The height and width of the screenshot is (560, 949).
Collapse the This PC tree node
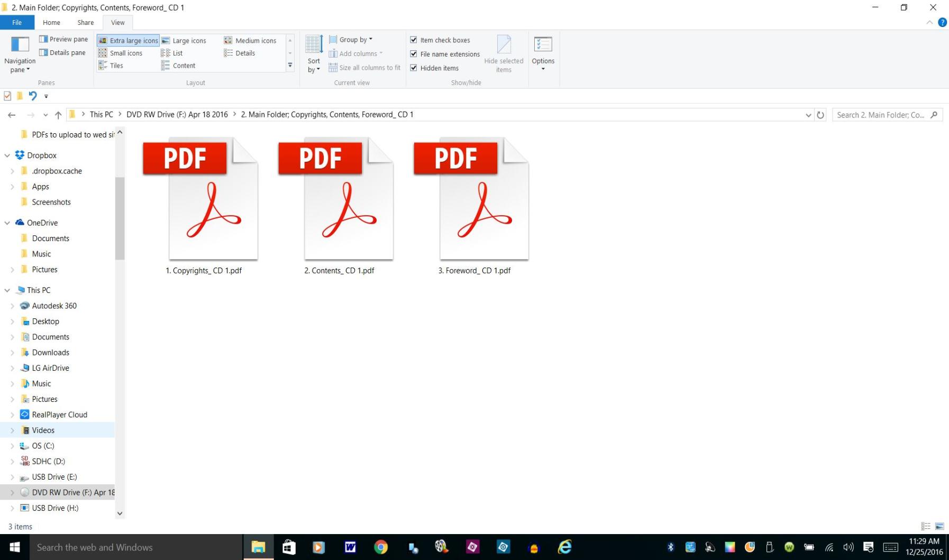click(7, 290)
